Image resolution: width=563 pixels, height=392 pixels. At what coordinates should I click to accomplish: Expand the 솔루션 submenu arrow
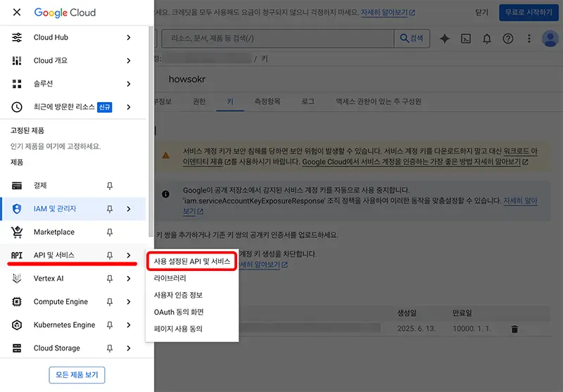point(129,84)
